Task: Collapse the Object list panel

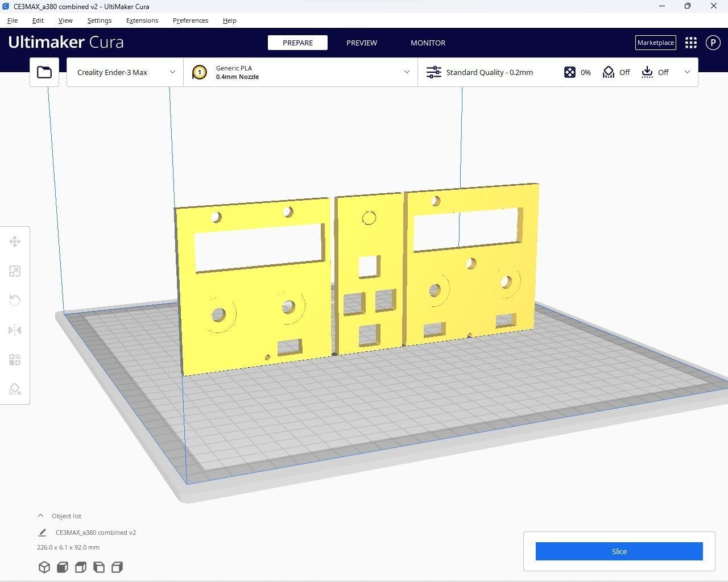Action: pos(40,516)
